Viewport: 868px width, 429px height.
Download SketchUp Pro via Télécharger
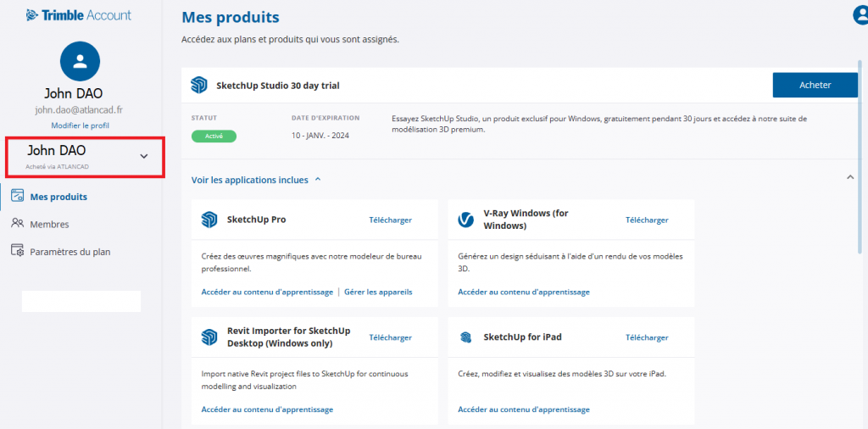click(390, 220)
